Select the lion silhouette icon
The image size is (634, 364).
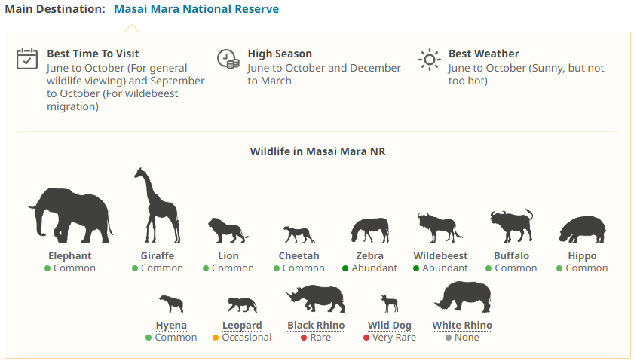(x=227, y=230)
